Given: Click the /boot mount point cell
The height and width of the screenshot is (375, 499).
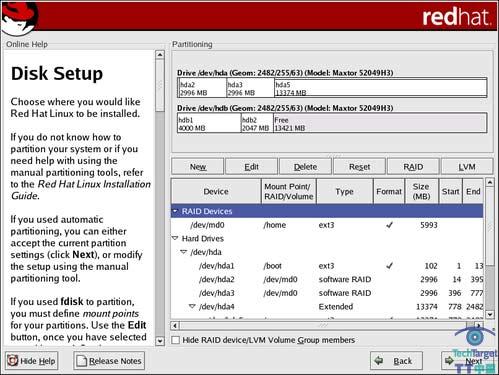Looking at the screenshot, I should pos(273,266).
